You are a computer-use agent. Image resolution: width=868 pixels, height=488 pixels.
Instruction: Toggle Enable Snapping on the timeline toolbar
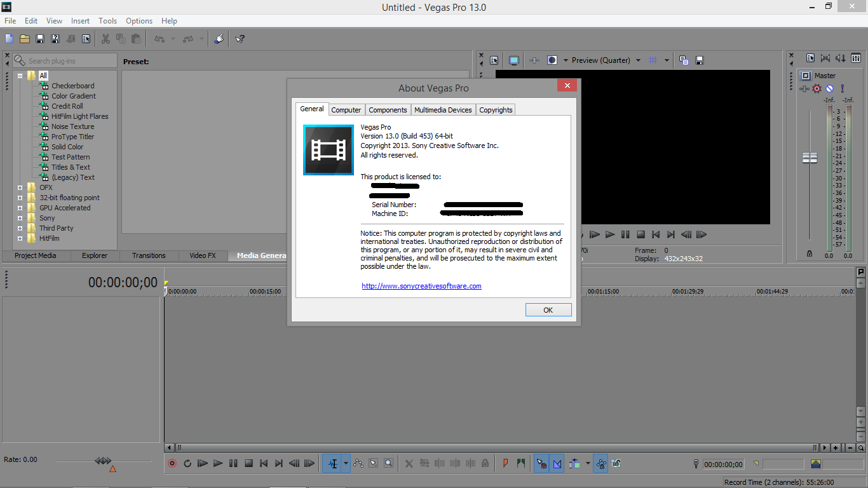(541, 463)
